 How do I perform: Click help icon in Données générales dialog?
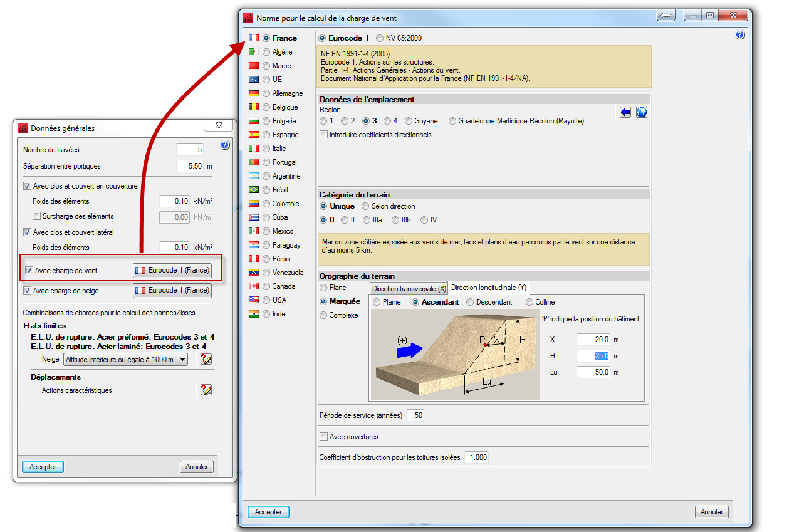pos(225,145)
